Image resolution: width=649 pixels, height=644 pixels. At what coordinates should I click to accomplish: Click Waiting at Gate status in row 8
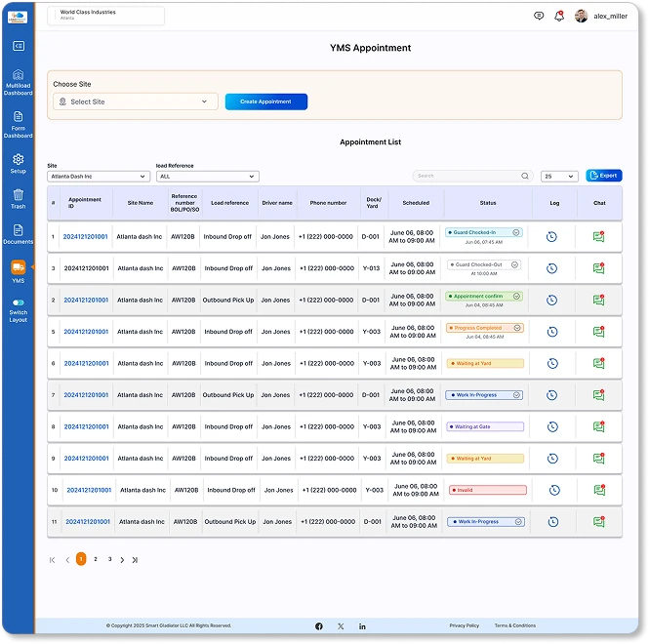tap(485, 426)
